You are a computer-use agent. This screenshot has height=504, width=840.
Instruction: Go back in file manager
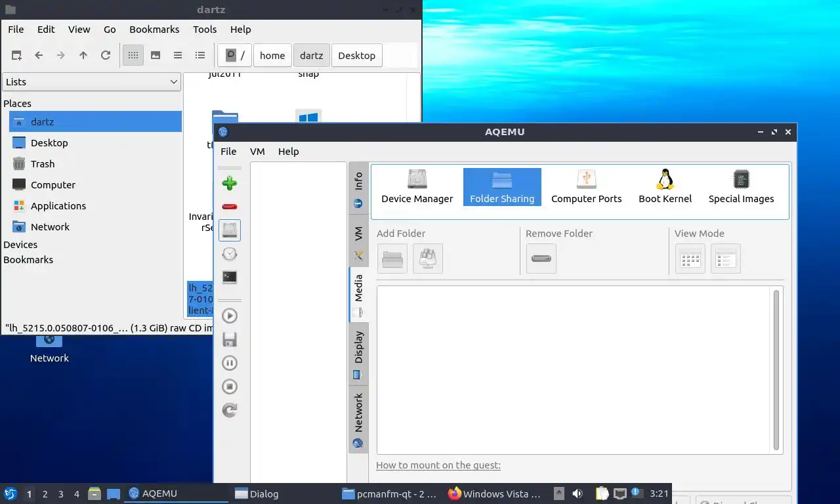[x=39, y=55]
